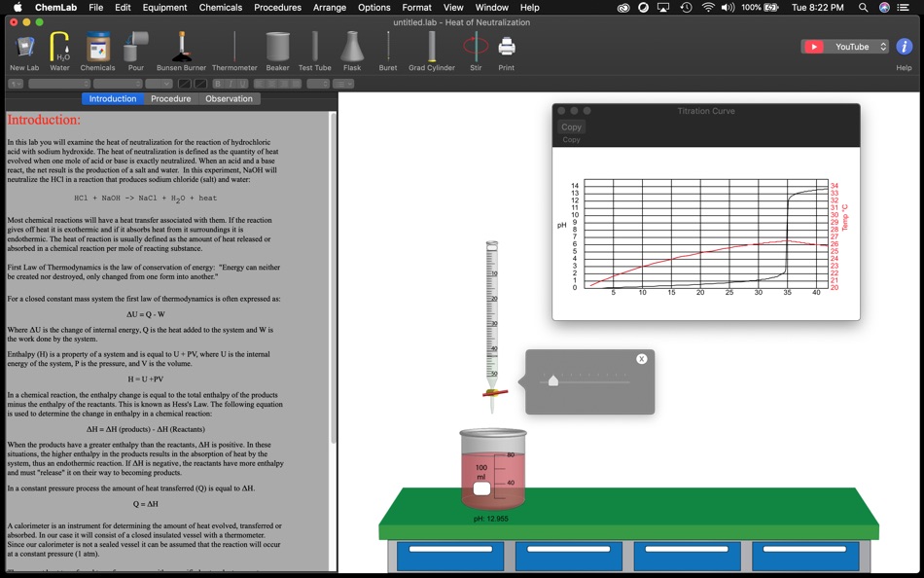Add a Flask from the toolbar

click(x=352, y=52)
